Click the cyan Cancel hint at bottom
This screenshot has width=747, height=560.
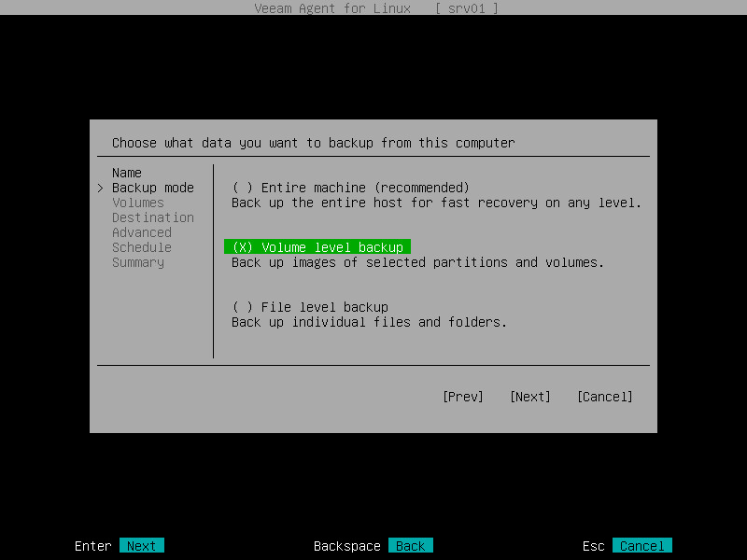[642, 546]
